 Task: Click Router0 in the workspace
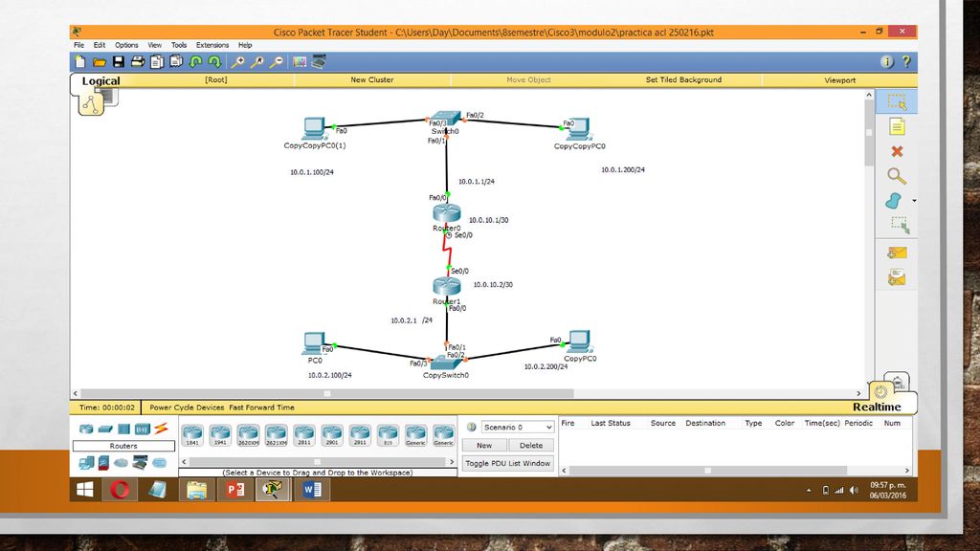pos(447,213)
